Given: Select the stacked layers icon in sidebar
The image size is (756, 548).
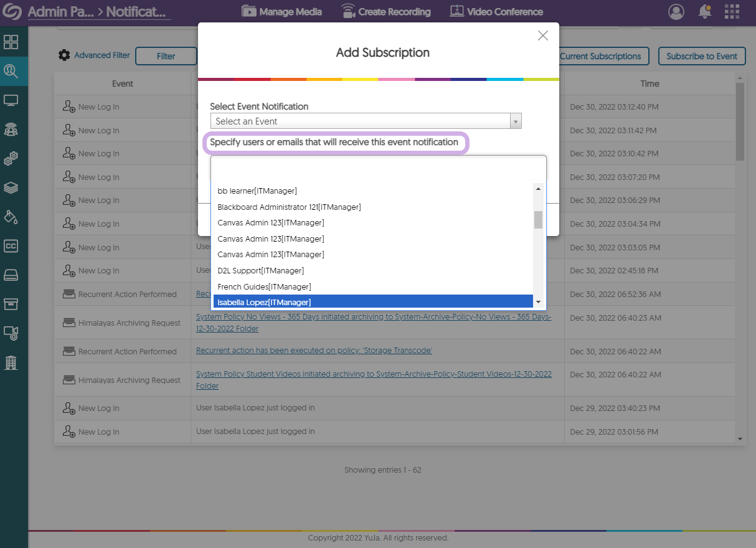Looking at the screenshot, I should 11,188.
